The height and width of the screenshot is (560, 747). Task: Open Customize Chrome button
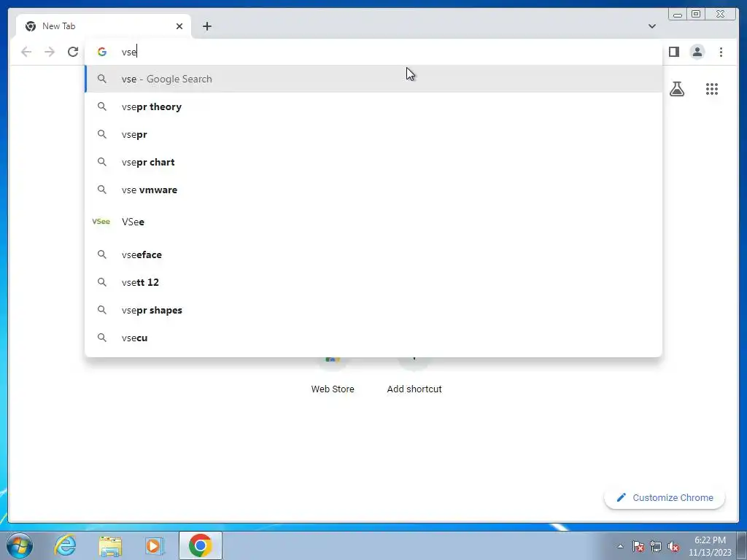[x=665, y=497]
